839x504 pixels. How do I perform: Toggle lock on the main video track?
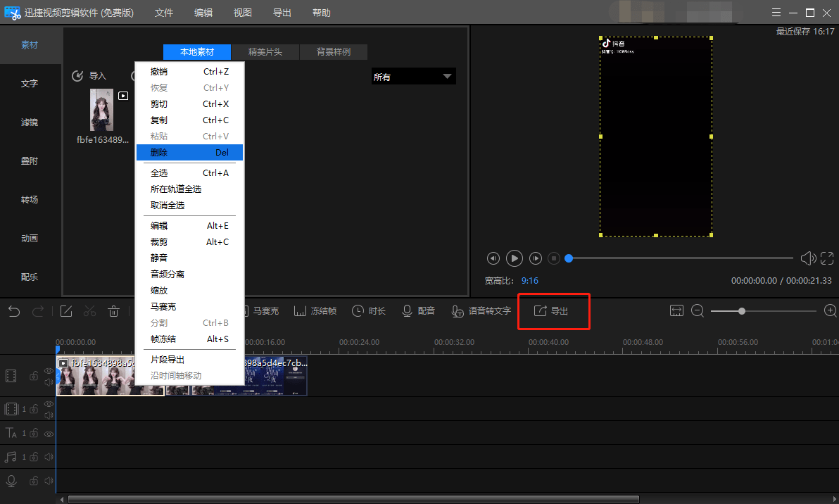pos(34,376)
